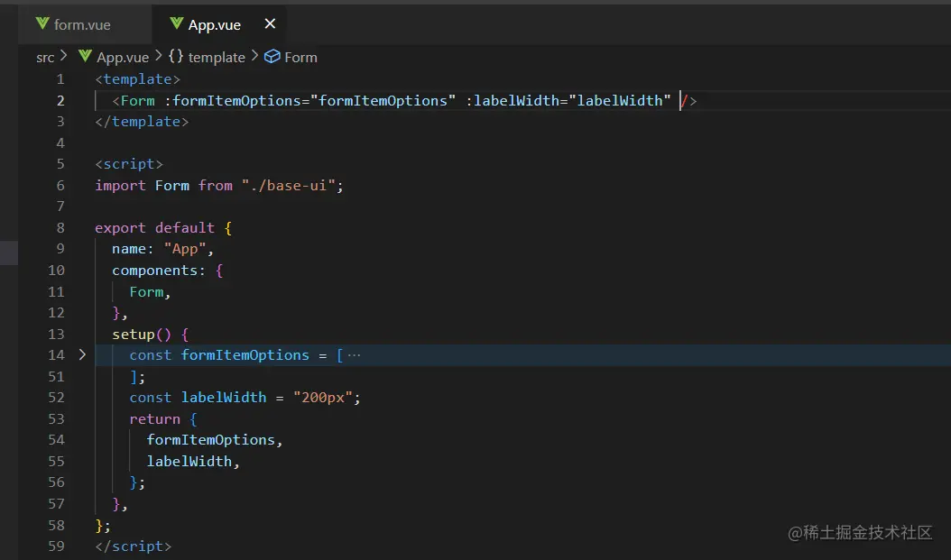The image size is (951, 560).
Task: Click the Vue icon on form.vue tab
Action: coord(42,23)
